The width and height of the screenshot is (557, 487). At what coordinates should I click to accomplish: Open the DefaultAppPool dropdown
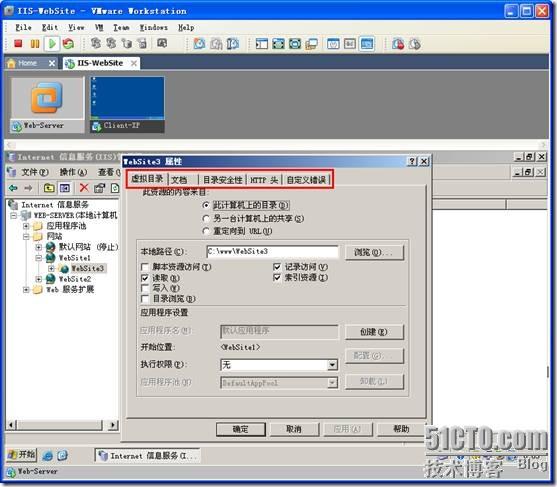(332, 383)
